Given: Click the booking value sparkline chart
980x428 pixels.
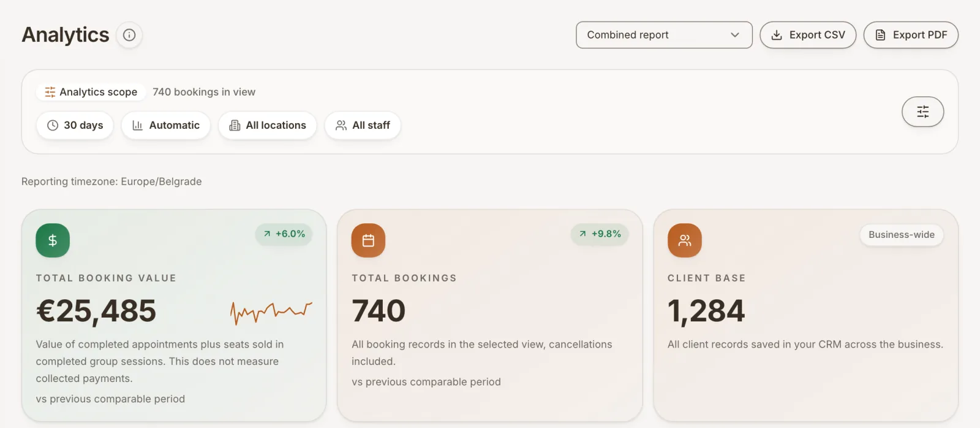Looking at the screenshot, I should point(271,312).
